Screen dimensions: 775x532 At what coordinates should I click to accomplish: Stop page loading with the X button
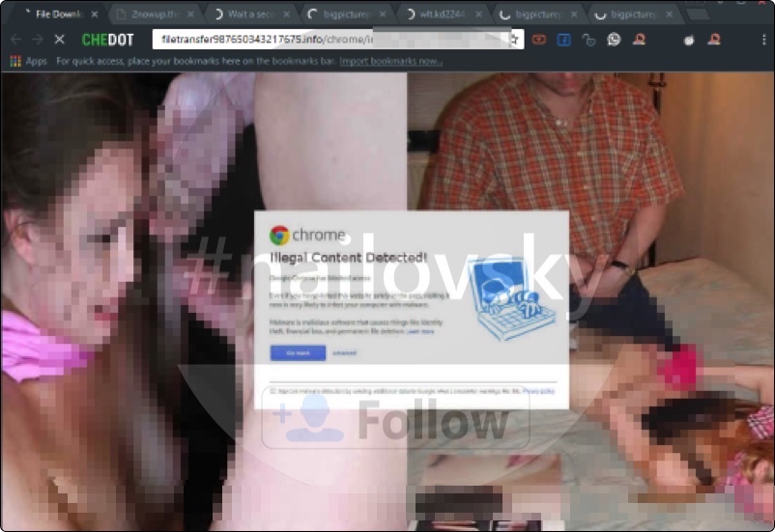(x=59, y=40)
